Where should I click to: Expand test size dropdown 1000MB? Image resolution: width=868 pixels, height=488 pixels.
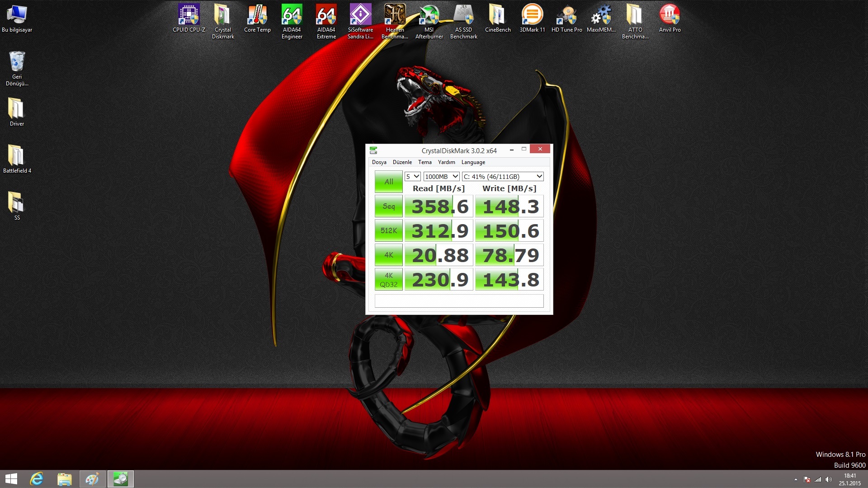[x=441, y=177]
